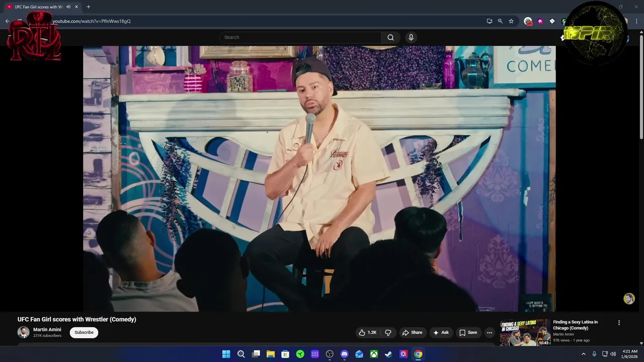Mute the UFC Fan Girl browser tab

click(68, 7)
